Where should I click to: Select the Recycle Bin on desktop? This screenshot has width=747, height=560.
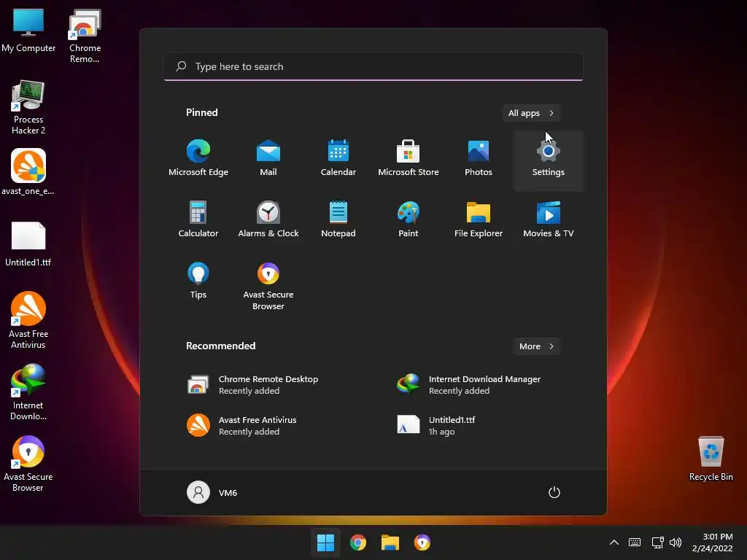(x=711, y=458)
